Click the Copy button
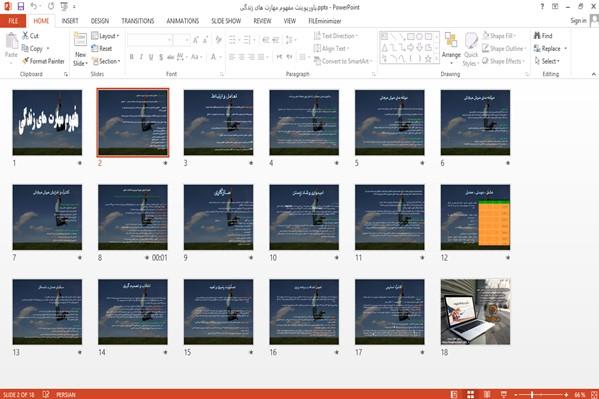 [32, 49]
